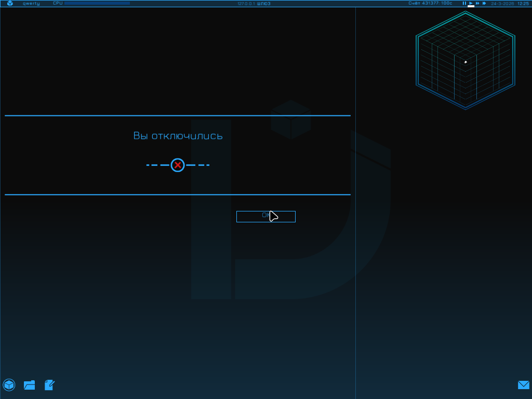This screenshot has height=399, width=532.
Task: Click the white node on the cube map
Action: pos(465,62)
